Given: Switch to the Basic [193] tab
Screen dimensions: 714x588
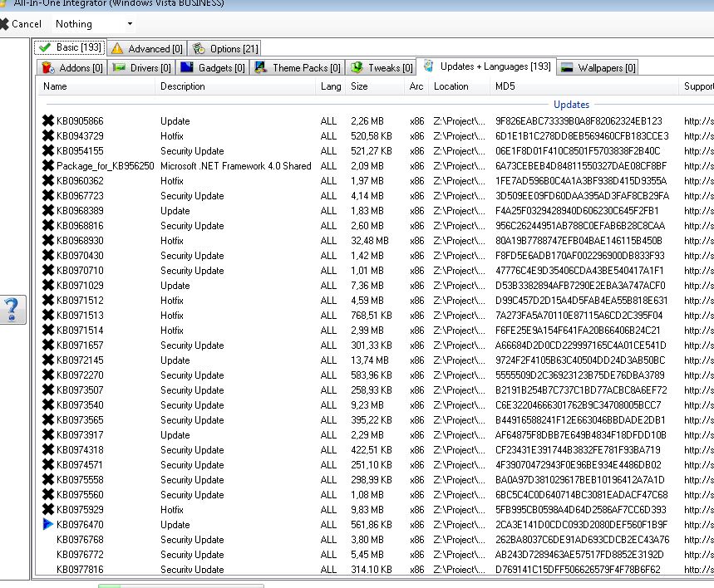Looking at the screenshot, I should [x=70, y=47].
